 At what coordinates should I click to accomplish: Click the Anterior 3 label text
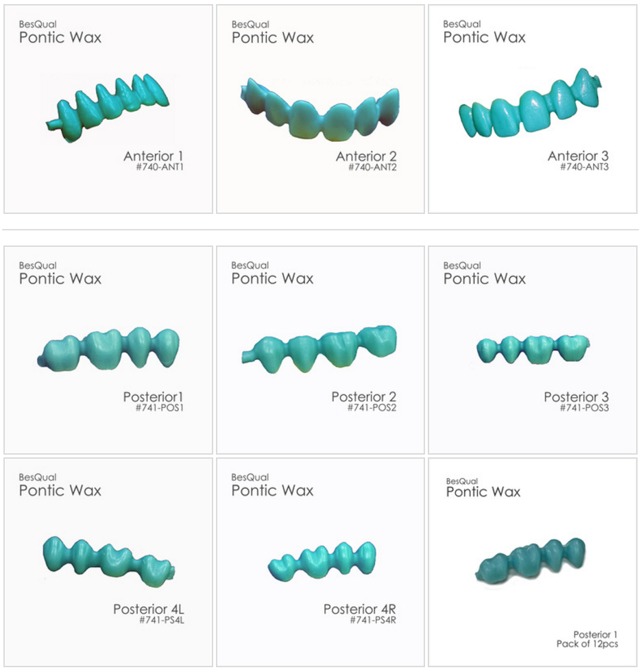click(578, 156)
